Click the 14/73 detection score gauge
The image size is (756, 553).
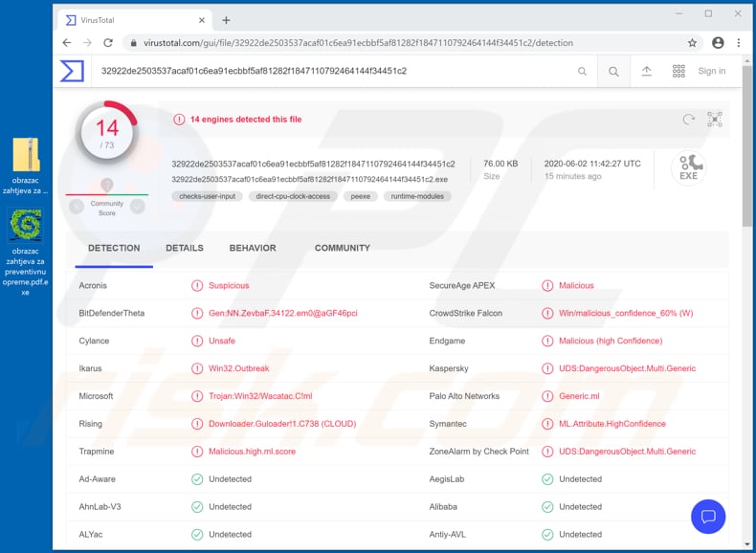pos(107,132)
